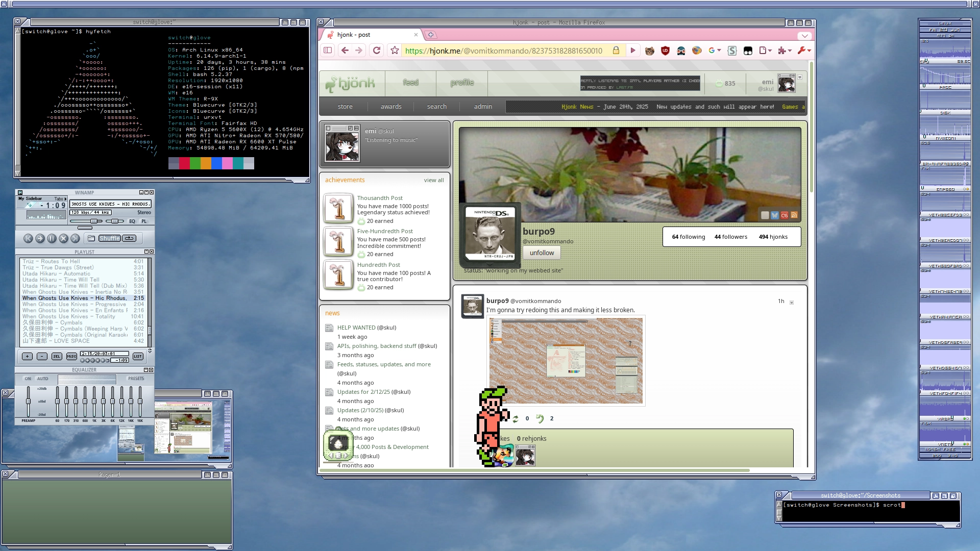The height and width of the screenshot is (551, 980).
Task: Open '44 followers' list
Action: click(731, 237)
